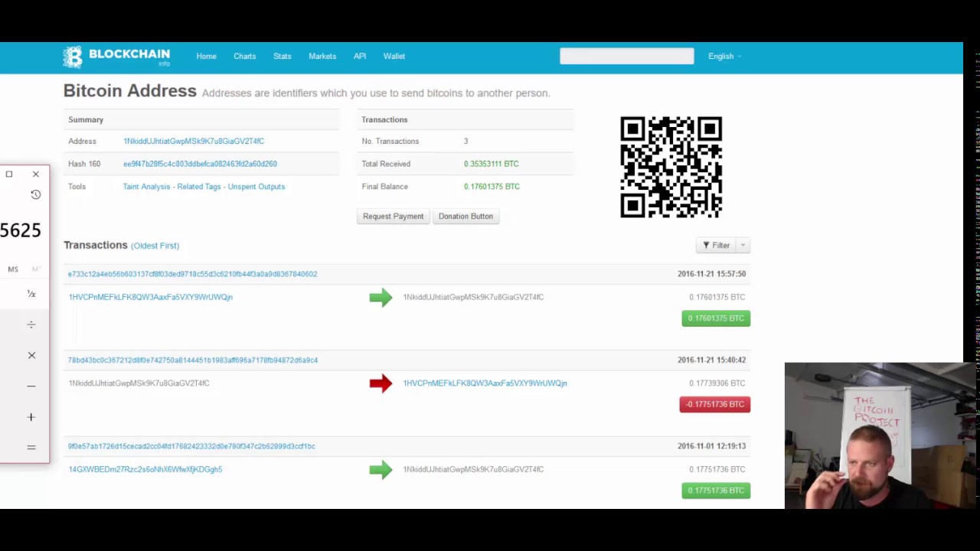Open sender address 14GXWBEDm27Rzc2s6

click(145, 469)
